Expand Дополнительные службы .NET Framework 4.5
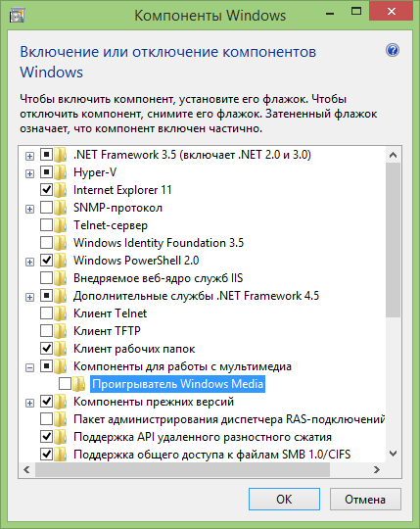 click(x=30, y=297)
